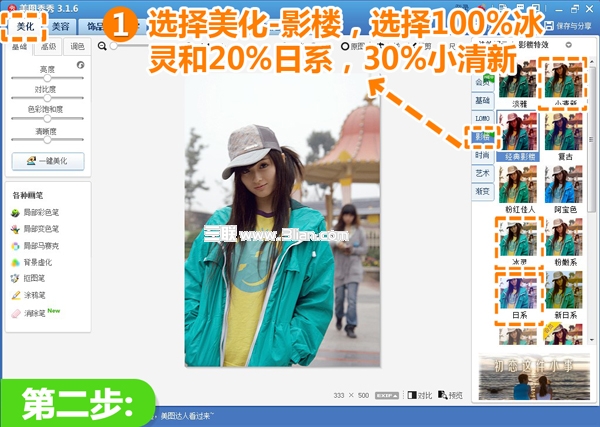
Task: Click the 预览 preview button
Action: point(450,395)
